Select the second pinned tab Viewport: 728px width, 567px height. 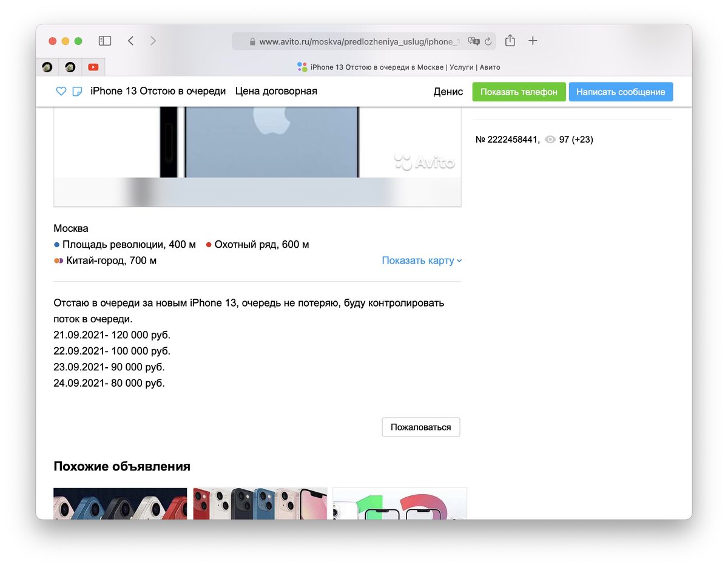[x=70, y=67]
